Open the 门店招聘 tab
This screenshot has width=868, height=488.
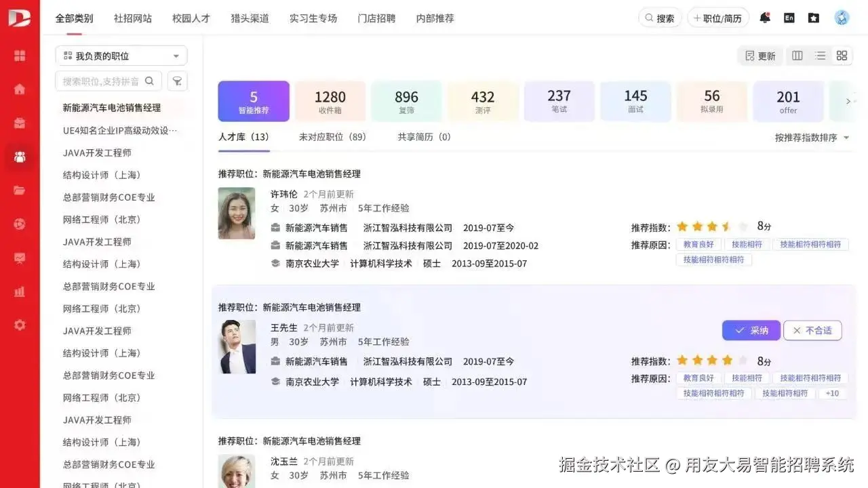click(376, 18)
